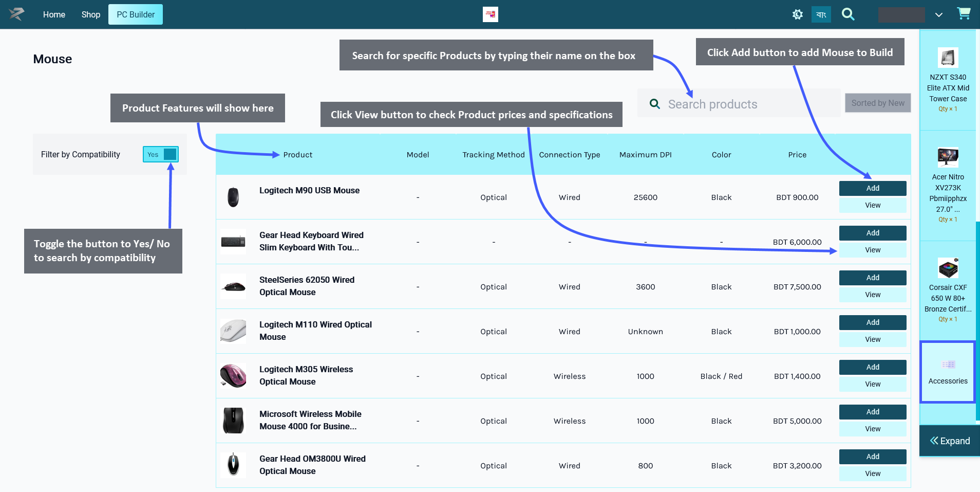View Logitech M90 USB Mouse details
This screenshot has width=980, height=492.
click(873, 205)
